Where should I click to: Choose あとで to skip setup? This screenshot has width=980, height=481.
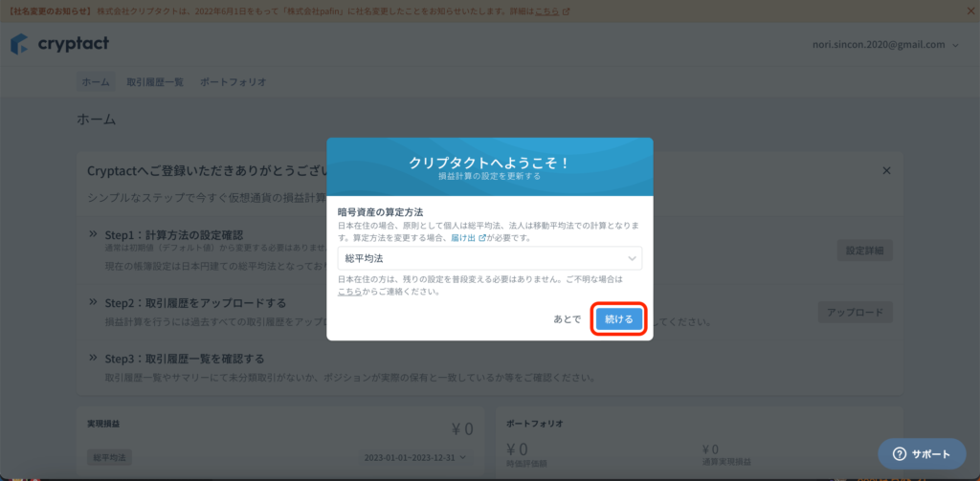[567, 319]
